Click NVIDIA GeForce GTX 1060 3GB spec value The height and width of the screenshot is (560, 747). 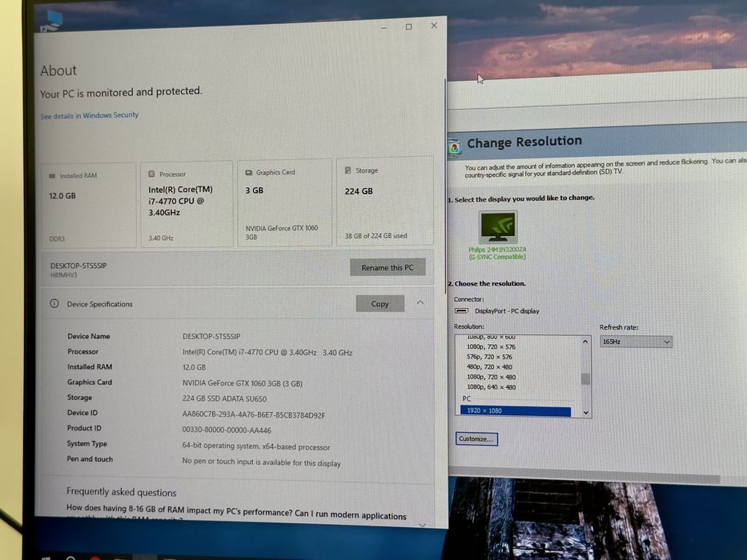[x=242, y=383]
